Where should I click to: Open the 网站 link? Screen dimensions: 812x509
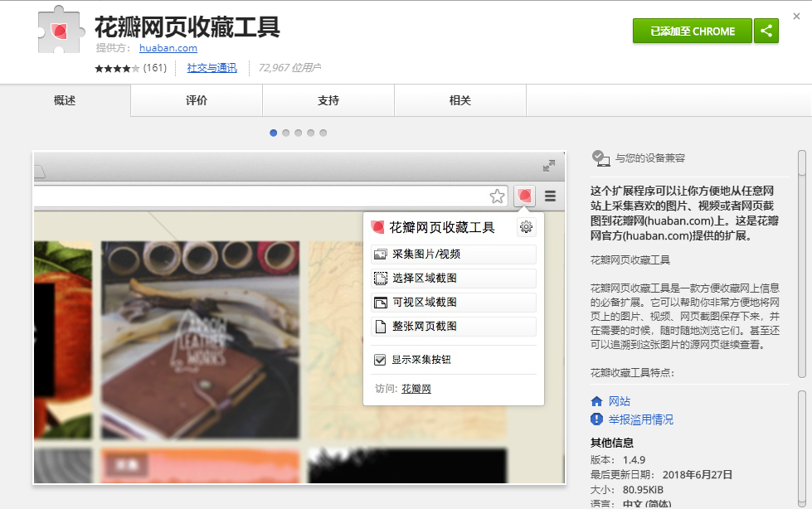(x=620, y=401)
